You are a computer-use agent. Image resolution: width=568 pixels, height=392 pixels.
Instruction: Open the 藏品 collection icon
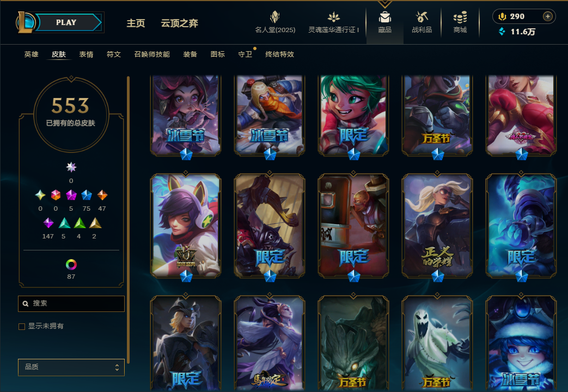[384, 17]
